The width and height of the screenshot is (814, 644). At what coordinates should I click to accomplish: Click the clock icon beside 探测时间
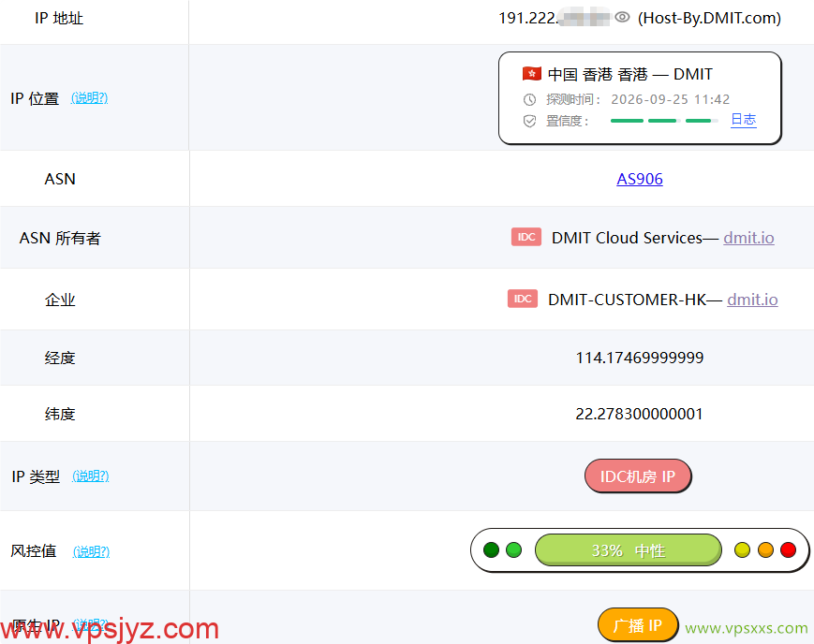(x=529, y=99)
